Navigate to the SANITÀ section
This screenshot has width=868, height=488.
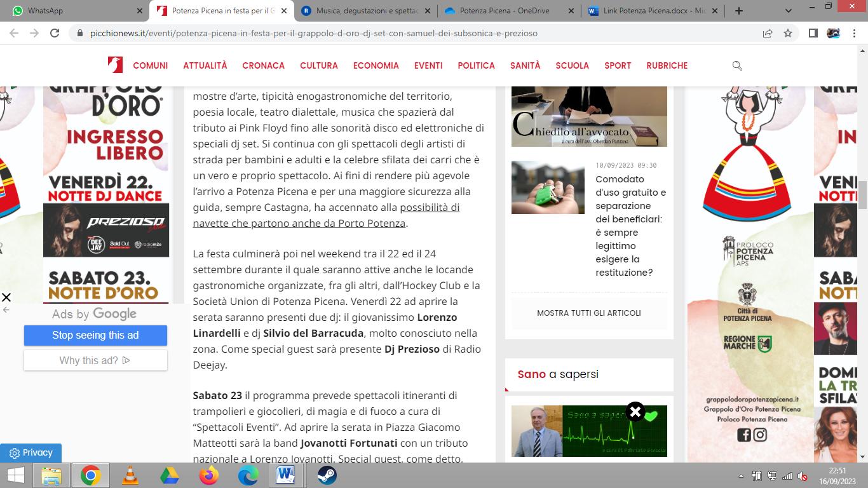click(x=526, y=65)
